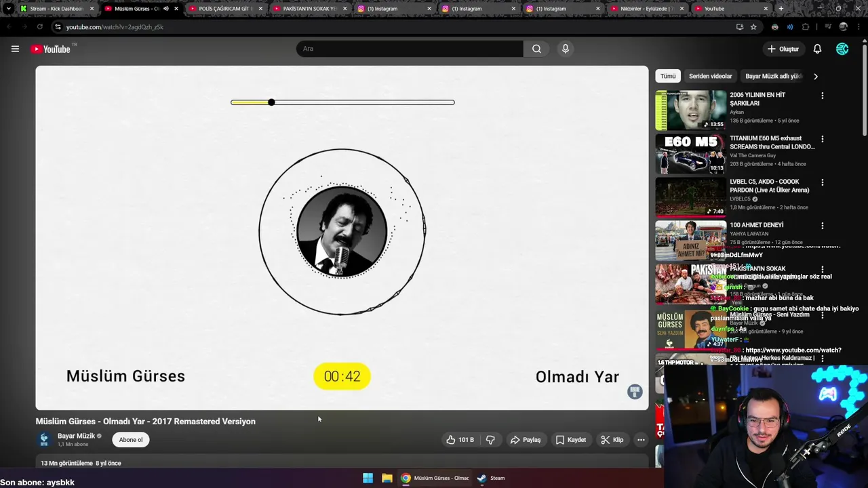
Task: Open File Explorer from the taskbar
Action: [387, 478]
